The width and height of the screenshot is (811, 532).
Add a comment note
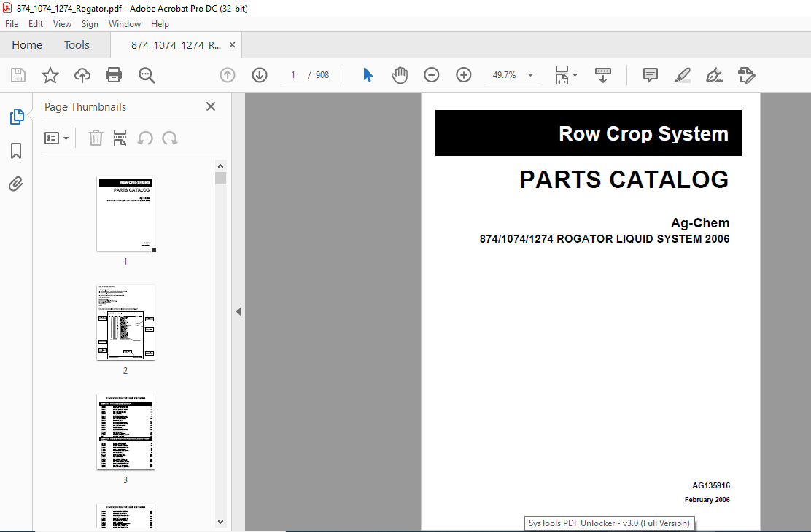[650, 75]
